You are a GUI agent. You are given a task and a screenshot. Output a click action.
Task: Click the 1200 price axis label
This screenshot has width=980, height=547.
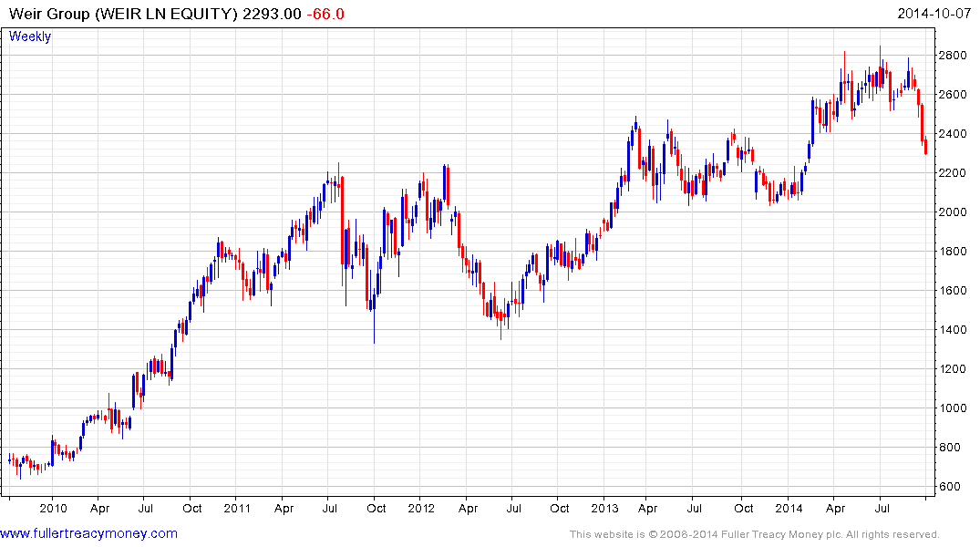tap(953, 369)
